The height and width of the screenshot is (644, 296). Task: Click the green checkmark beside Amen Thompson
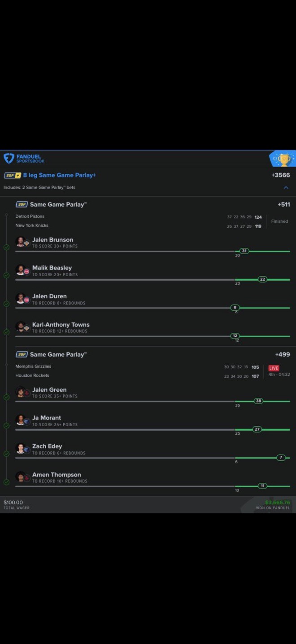tap(6, 482)
